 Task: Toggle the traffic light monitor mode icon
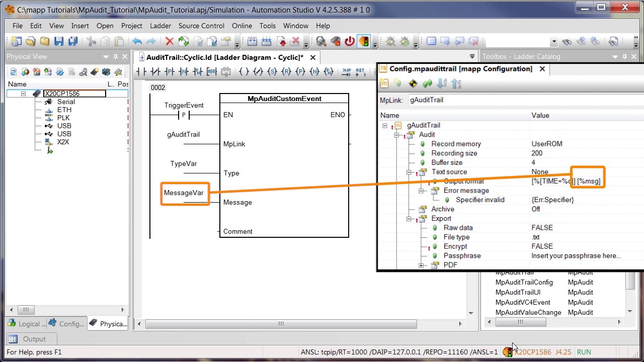(363, 42)
